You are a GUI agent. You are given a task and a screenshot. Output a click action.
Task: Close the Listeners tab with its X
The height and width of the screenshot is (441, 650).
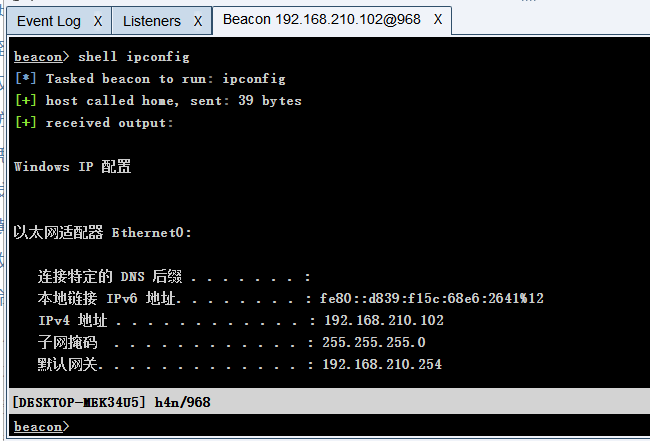(198, 21)
